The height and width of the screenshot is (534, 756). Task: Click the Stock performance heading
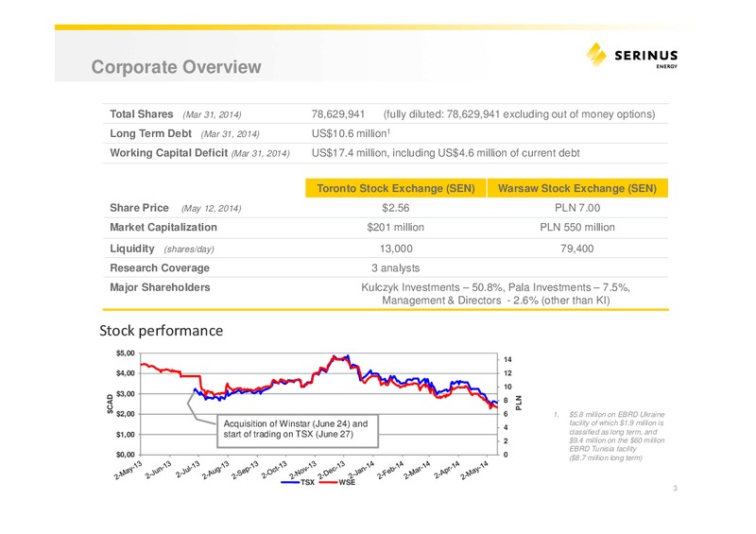(x=161, y=331)
